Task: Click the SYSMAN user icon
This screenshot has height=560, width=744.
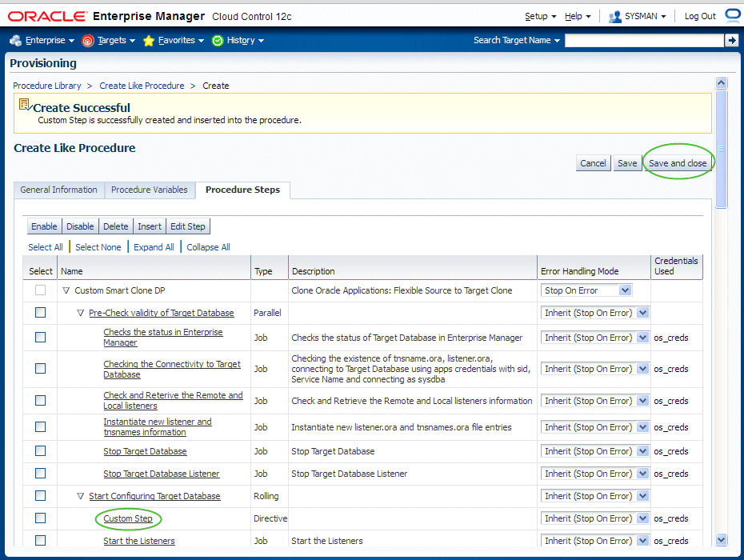Action: click(615, 17)
